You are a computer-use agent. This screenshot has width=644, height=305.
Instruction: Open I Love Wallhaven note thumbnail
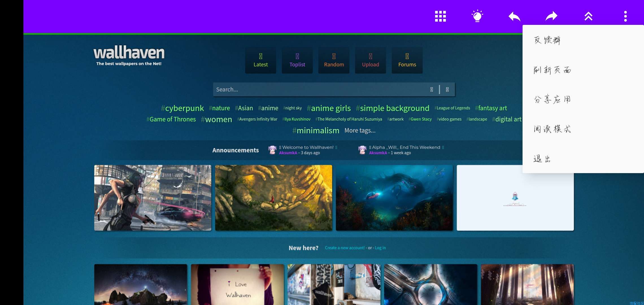pyautogui.click(x=237, y=284)
